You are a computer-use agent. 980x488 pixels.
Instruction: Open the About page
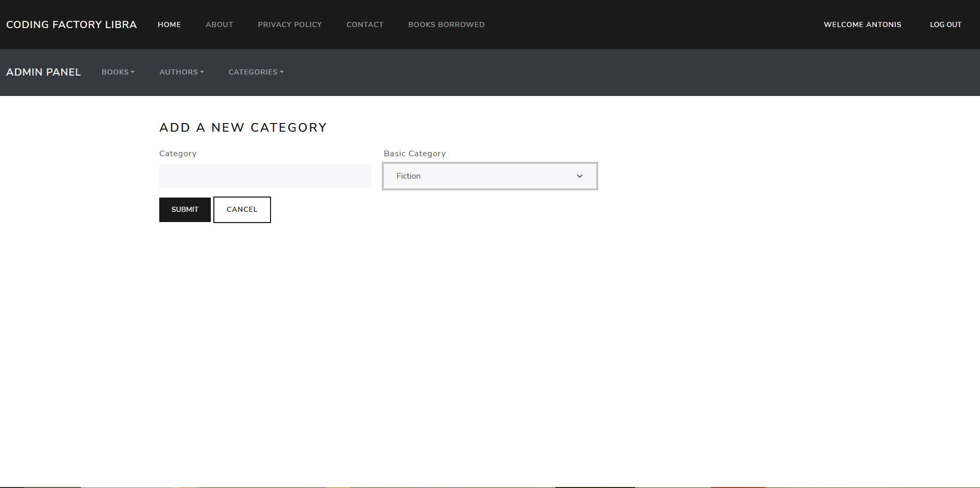[219, 25]
